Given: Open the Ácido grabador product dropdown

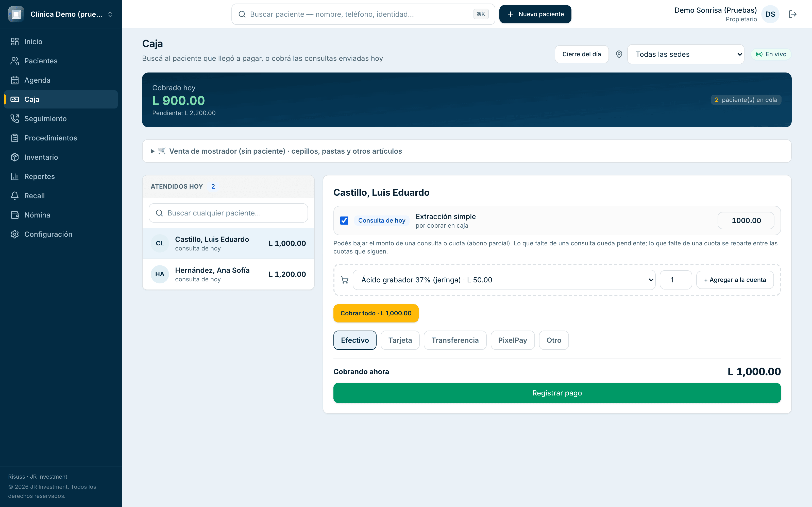Looking at the screenshot, I should (x=504, y=280).
